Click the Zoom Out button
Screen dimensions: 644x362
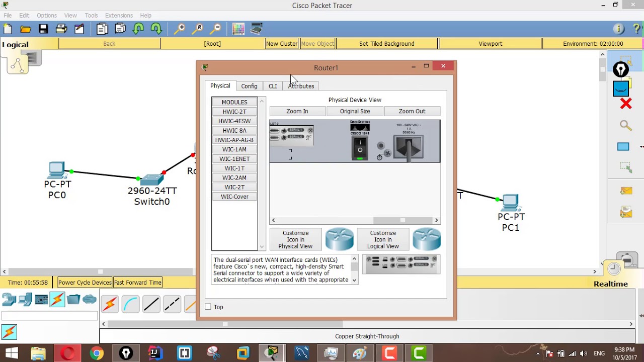click(412, 111)
